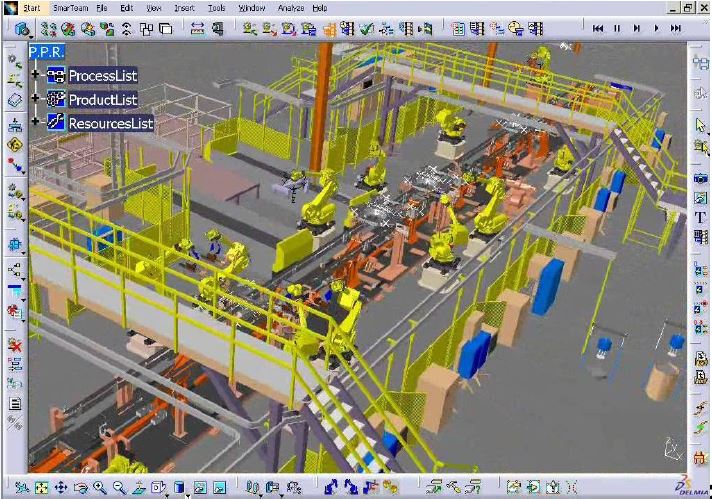The width and height of the screenshot is (712, 499).
Task: Pick the Select arrow tool in right toolbar
Action: (700, 125)
